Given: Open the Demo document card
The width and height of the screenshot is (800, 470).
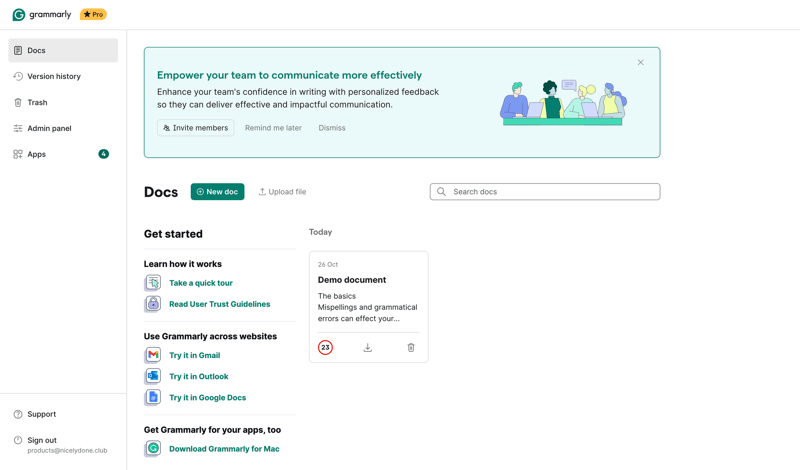Looking at the screenshot, I should pyautogui.click(x=369, y=307).
